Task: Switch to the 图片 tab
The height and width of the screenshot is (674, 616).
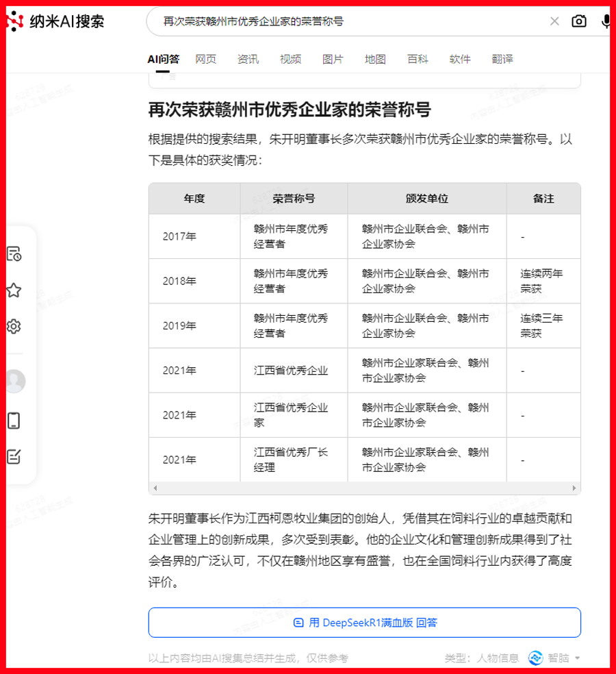Action: coord(333,60)
